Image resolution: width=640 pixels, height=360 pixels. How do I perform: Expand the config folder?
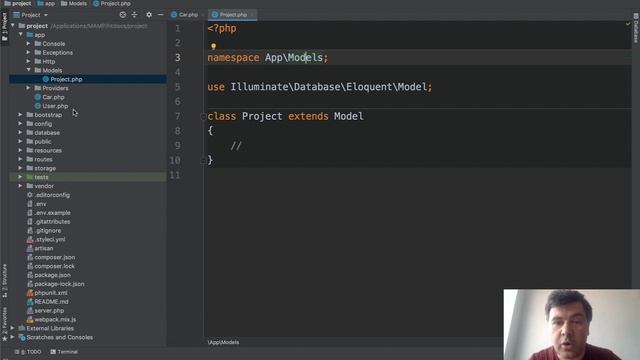coord(20,124)
